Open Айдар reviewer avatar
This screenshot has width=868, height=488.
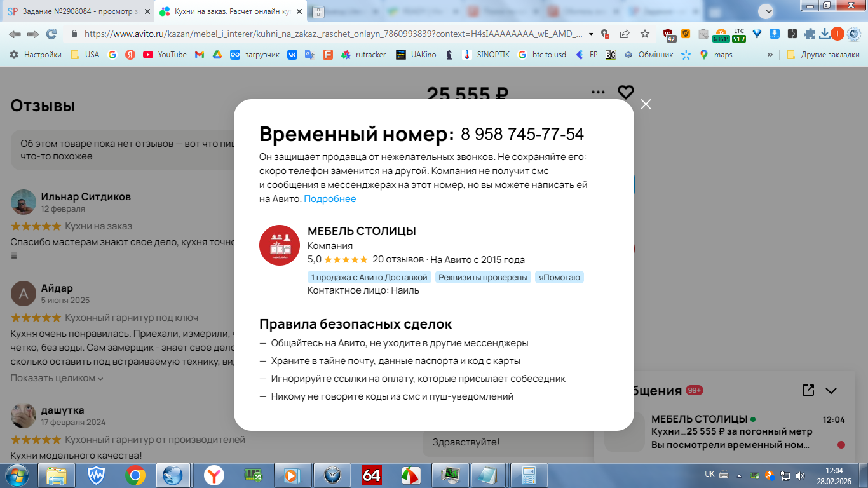[x=24, y=294]
